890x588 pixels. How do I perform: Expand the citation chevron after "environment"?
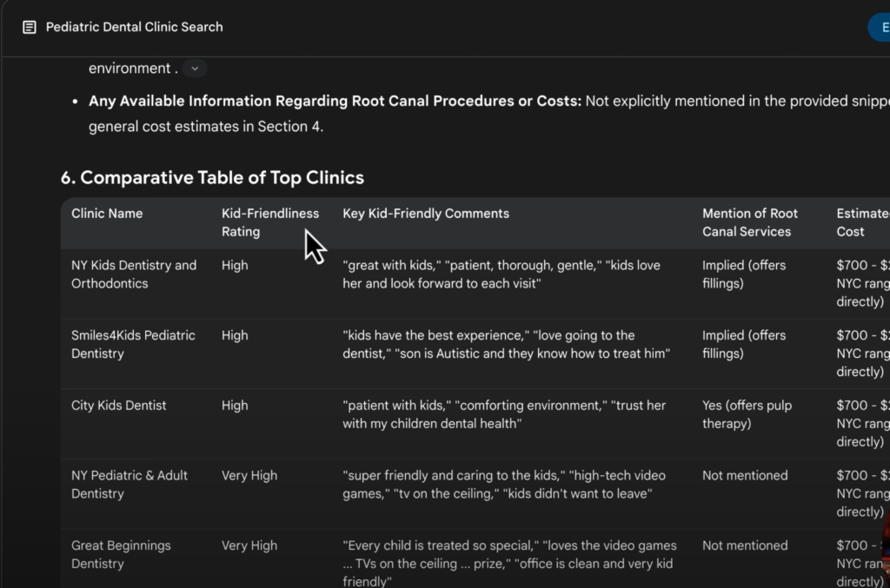point(195,69)
